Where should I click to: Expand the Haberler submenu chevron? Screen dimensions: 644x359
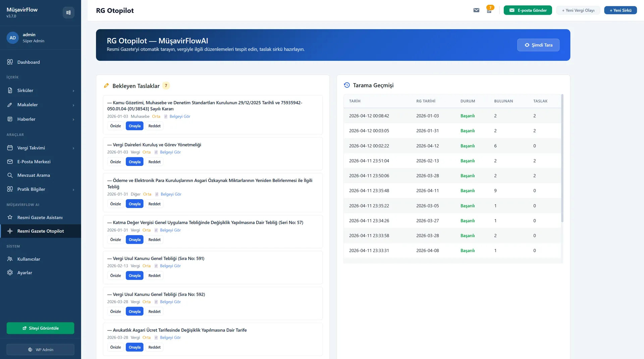click(73, 120)
